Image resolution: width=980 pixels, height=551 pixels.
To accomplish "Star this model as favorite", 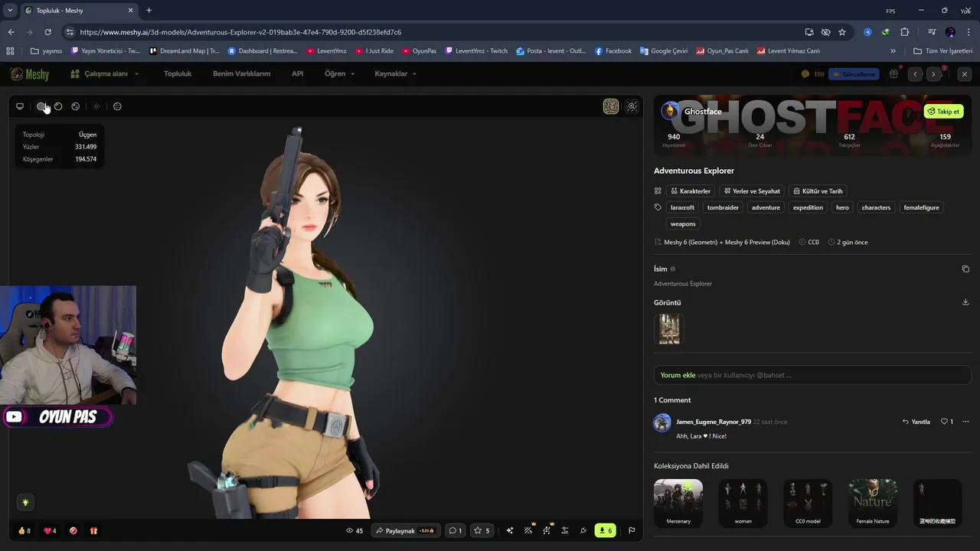I will [x=482, y=530].
